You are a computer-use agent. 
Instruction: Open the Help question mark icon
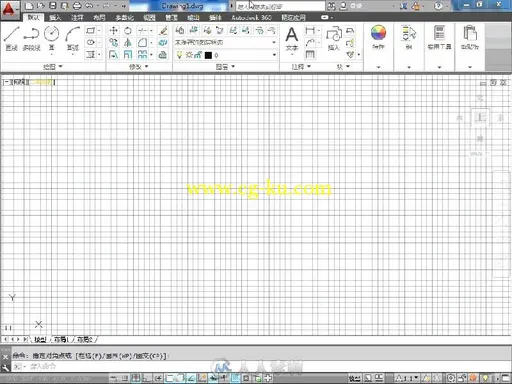pyautogui.click(x=439, y=6)
